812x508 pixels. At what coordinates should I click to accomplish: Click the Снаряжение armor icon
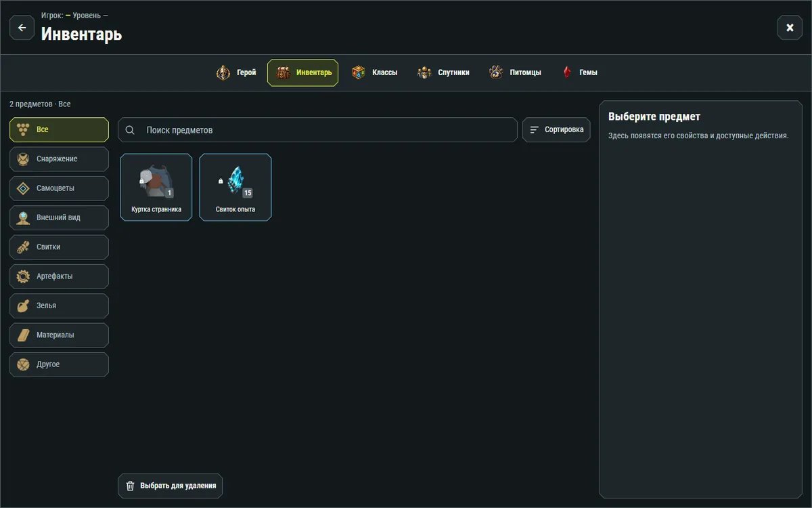[24, 159]
